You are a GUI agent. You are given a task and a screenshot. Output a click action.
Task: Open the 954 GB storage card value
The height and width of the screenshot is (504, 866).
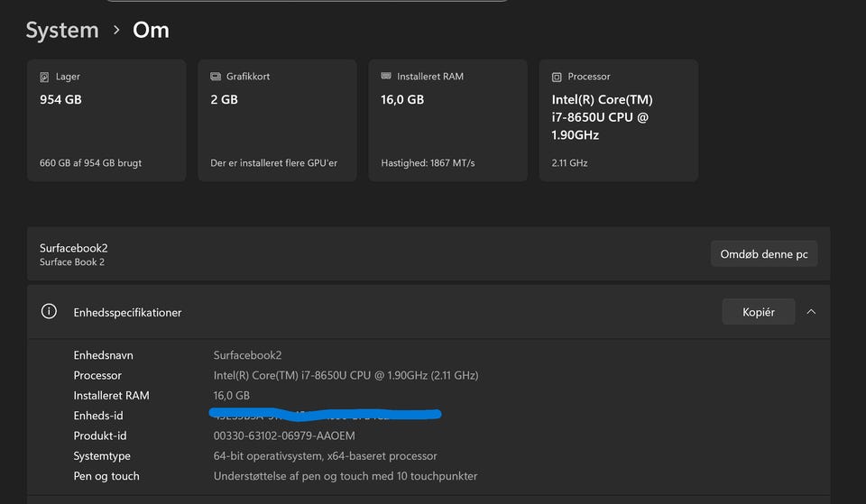click(x=60, y=99)
